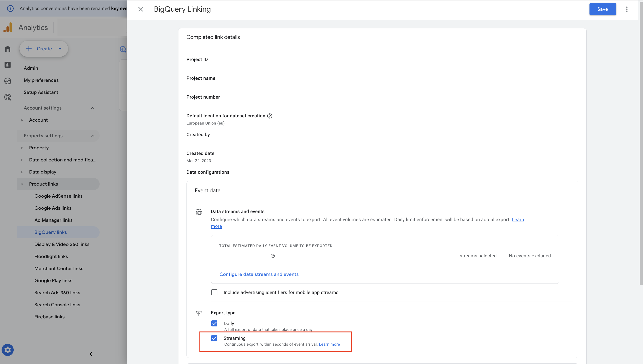Click the 'European Union (eu)' location text
This screenshot has height=364, width=643.
click(x=205, y=123)
